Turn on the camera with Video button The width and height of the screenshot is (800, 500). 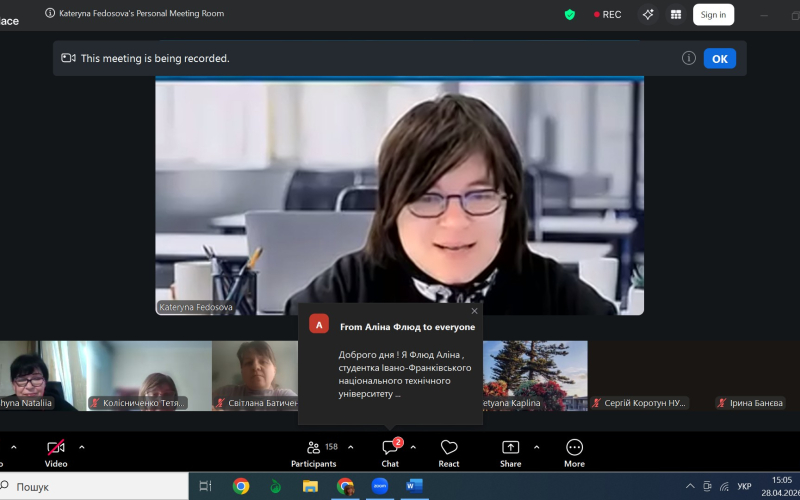coord(56,452)
